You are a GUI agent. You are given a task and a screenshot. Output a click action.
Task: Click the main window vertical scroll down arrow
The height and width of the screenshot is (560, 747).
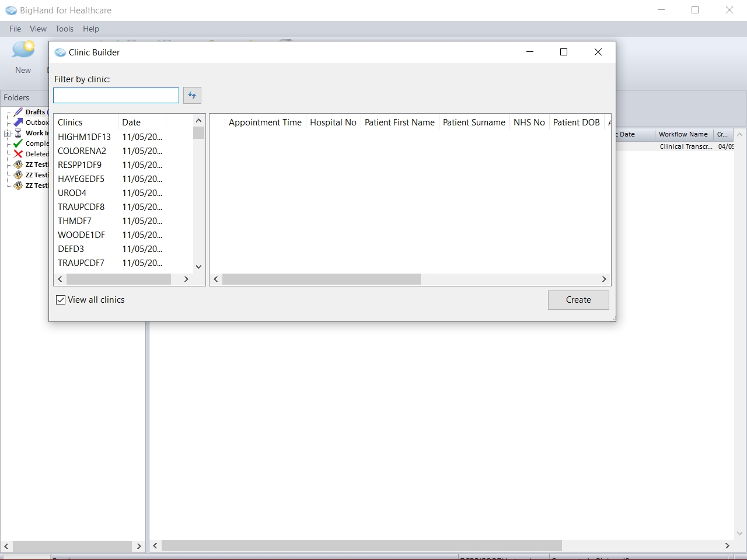pos(740,533)
